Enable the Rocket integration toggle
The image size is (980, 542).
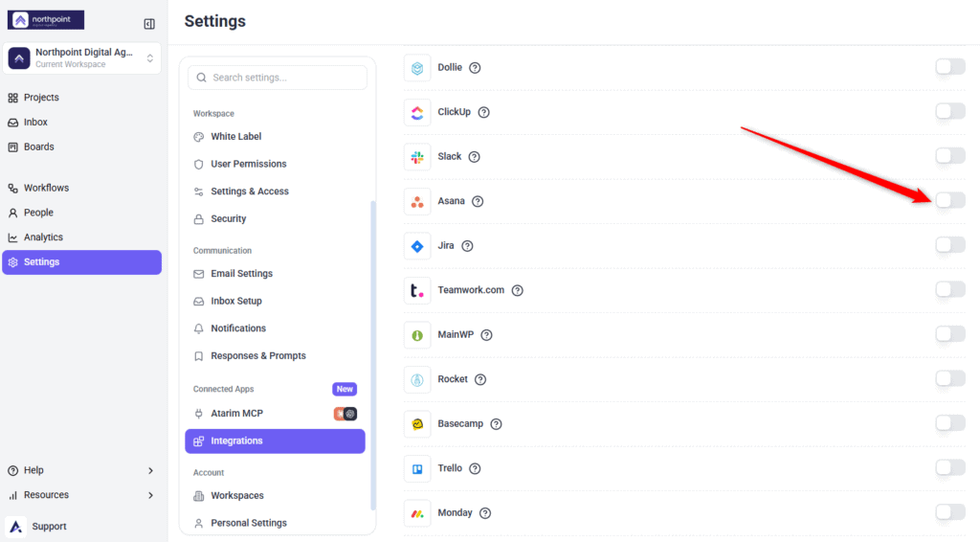(x=950, y=378)
